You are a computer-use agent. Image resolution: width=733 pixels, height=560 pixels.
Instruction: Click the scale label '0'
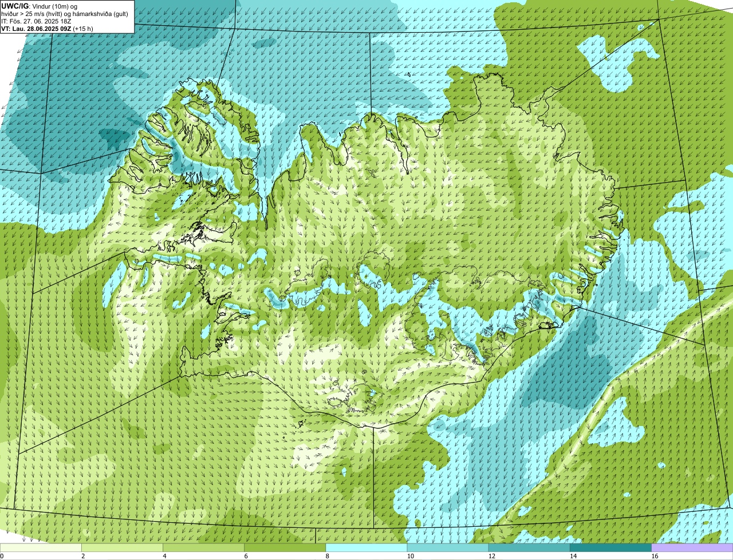click(2, 556)
